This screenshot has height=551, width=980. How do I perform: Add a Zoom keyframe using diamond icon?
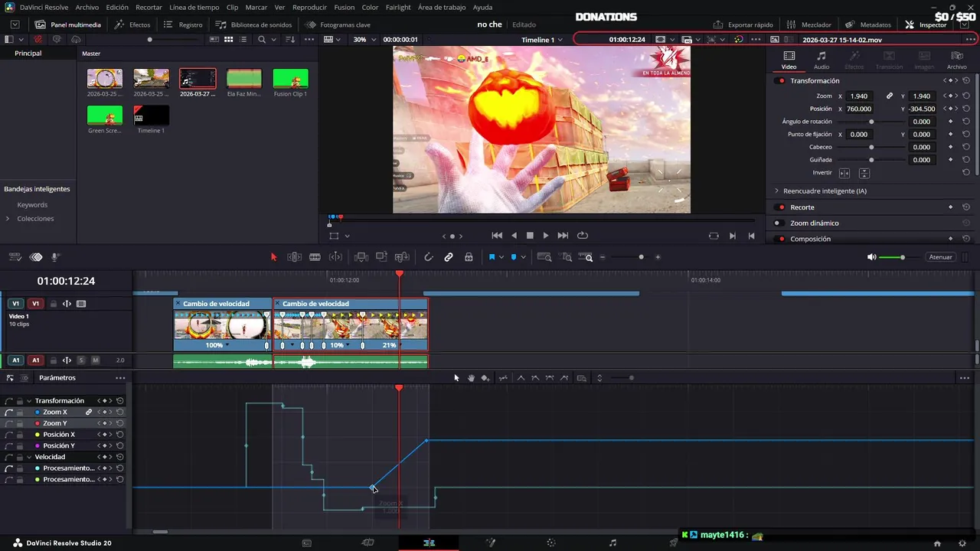click(x=950, y=96)
